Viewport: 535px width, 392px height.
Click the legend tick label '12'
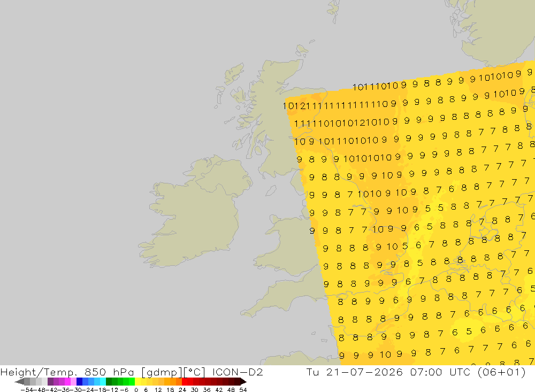pos(158,390)
